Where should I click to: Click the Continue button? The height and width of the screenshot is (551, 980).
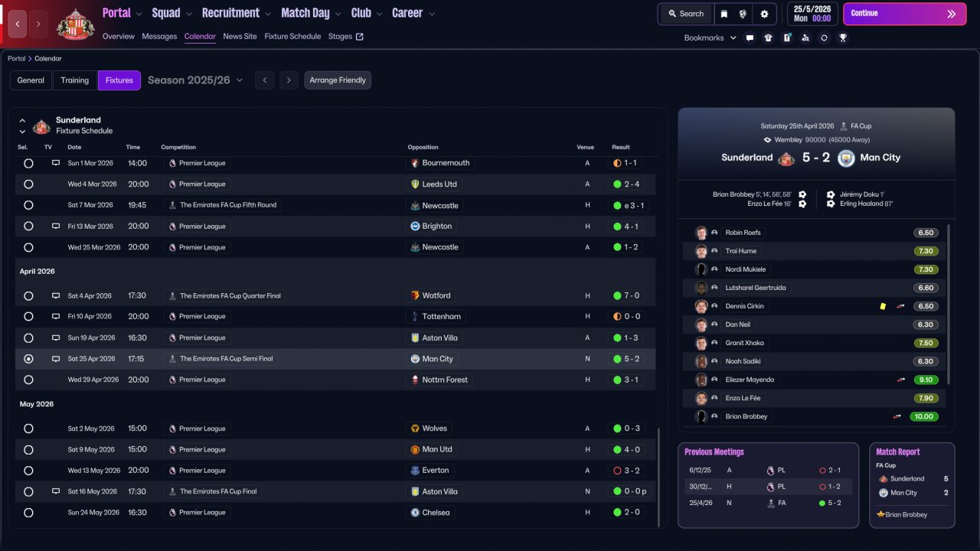(x=904, y=14)
